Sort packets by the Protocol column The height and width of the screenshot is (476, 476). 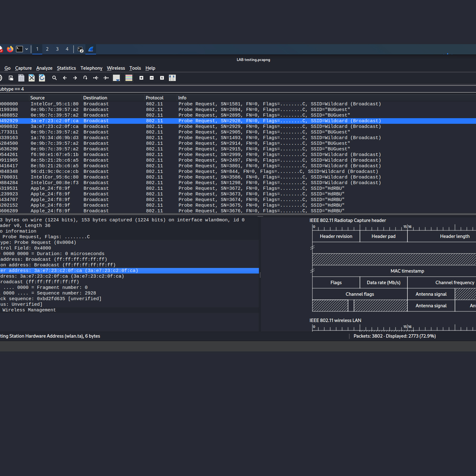click(x=154, y=98)
